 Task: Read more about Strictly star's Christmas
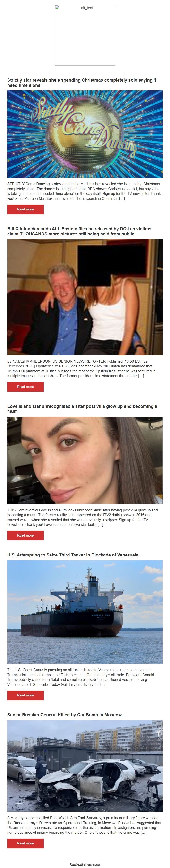pyautogui.click(x=25, y=209)
